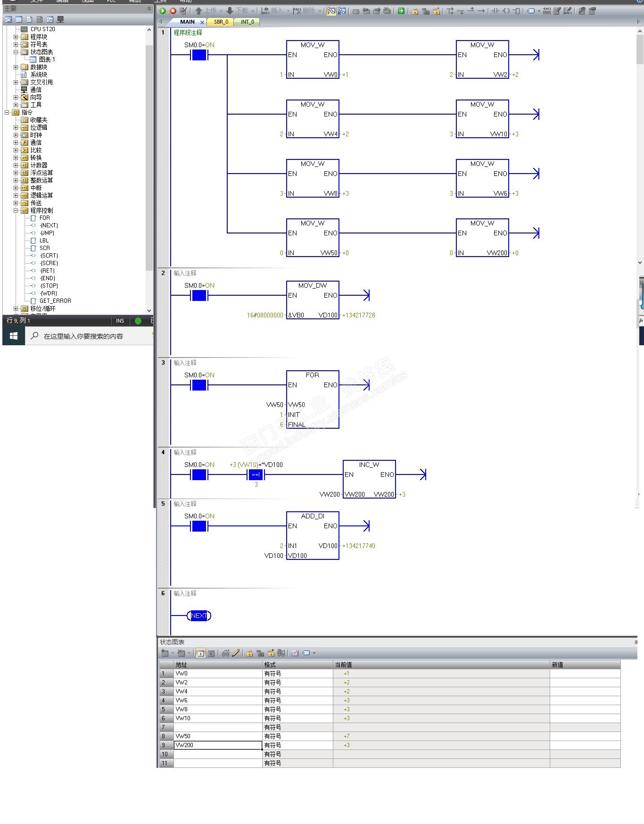The width and height of the screenshot is (644, 824).
Task: Click the VW200 address cell
Action: pyautogui.click(x=218, y=745)
